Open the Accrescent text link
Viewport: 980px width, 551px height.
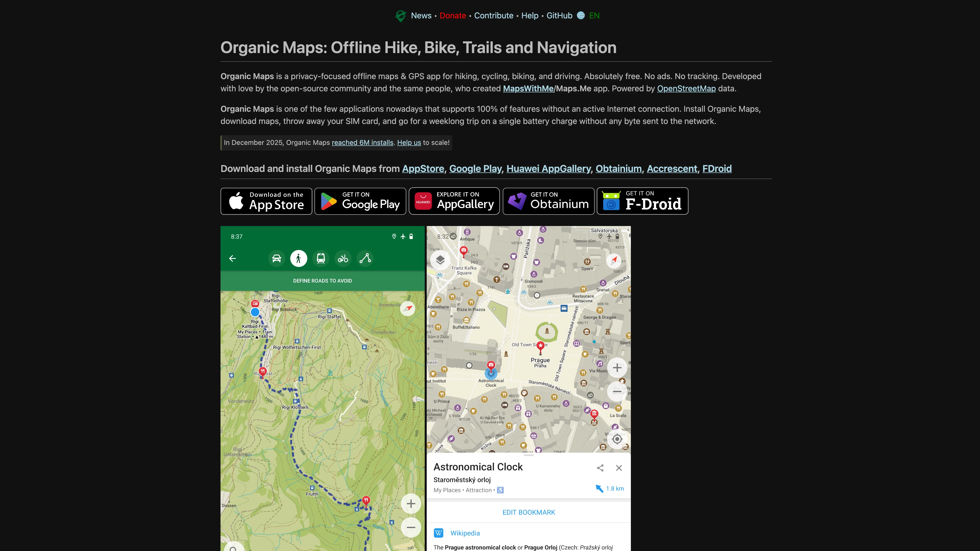[672, 169]
